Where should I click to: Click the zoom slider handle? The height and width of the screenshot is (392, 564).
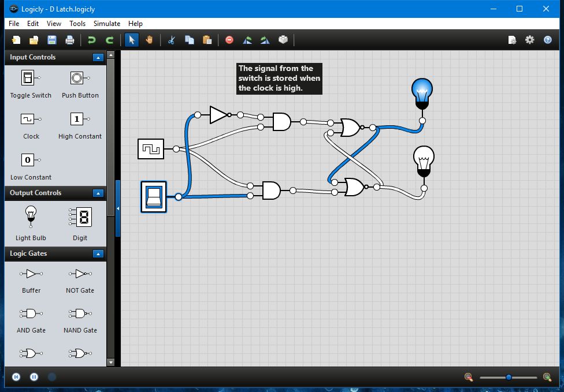point(509,377)
